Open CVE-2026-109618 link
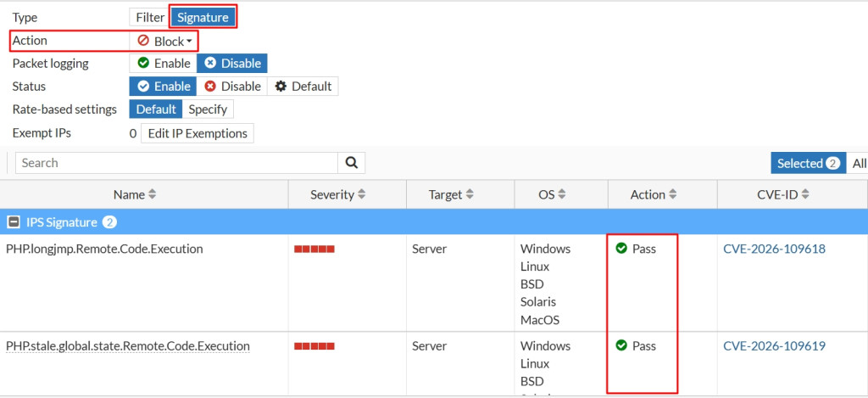 point(774,249)
